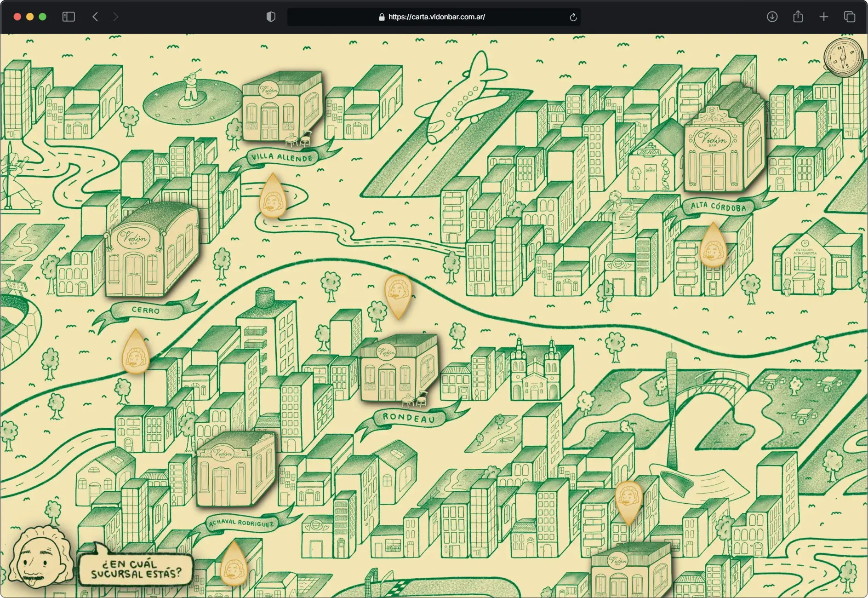Image resolution: width=868 pixels, height=598 pixels.
Task: Toggle the Safari sidebar
Action: click(69, 17)
